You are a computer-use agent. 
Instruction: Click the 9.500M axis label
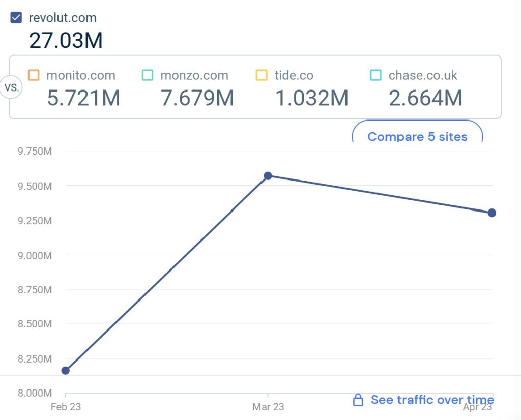pos(35,186)
